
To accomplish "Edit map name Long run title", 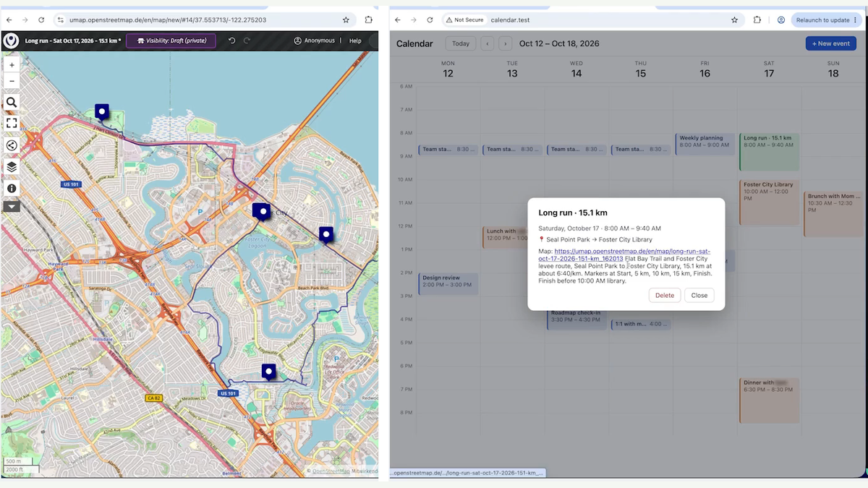I will pyautogui.click(x=72, y=40).
